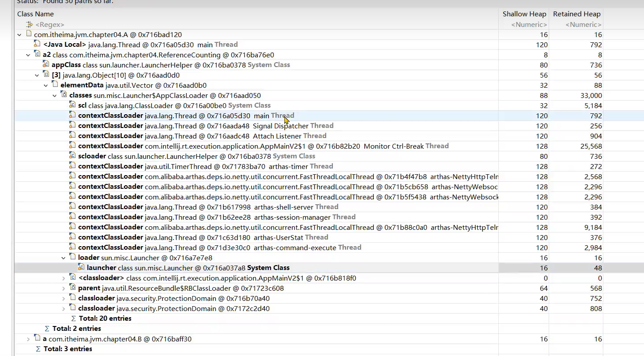Click retained heap value 33,000

(591, 96)
